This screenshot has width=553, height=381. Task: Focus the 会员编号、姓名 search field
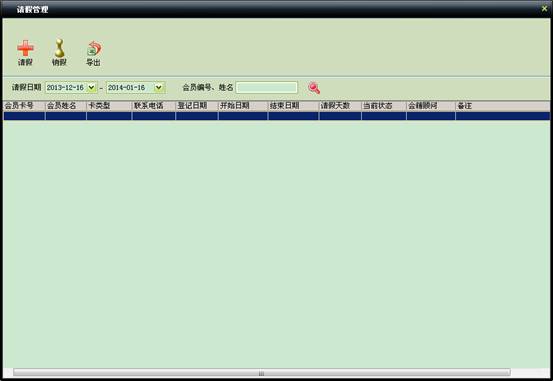click(267, 87)
